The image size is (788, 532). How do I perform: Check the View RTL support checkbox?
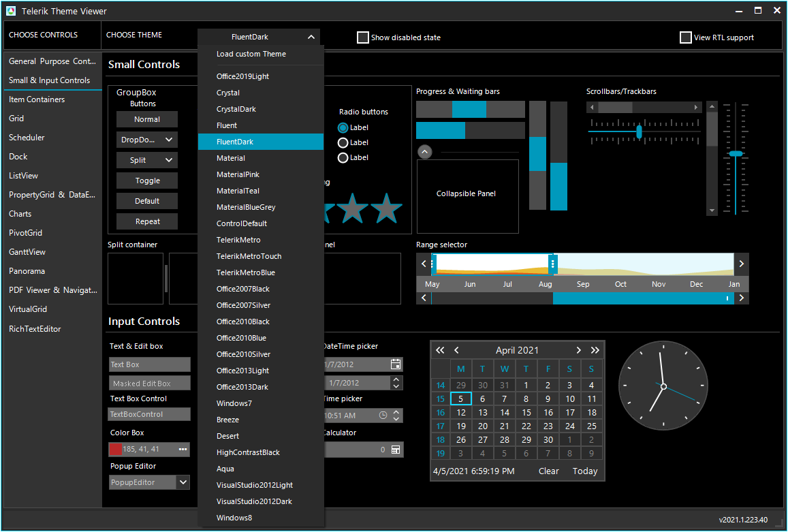pyautogui.click(x=685, y=37)
